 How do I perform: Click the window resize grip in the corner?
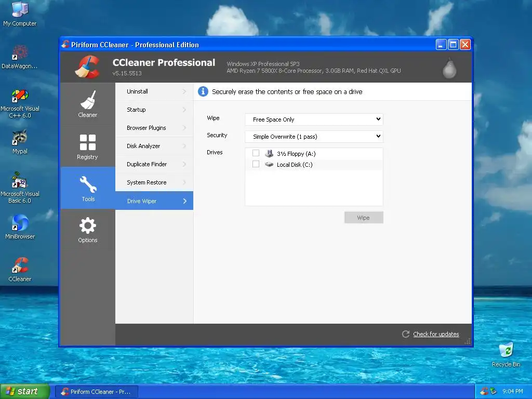click(468, 342)
